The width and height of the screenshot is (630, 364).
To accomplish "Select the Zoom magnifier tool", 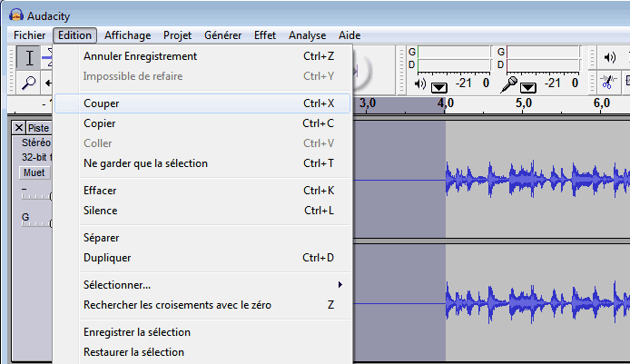I will 29,83.
